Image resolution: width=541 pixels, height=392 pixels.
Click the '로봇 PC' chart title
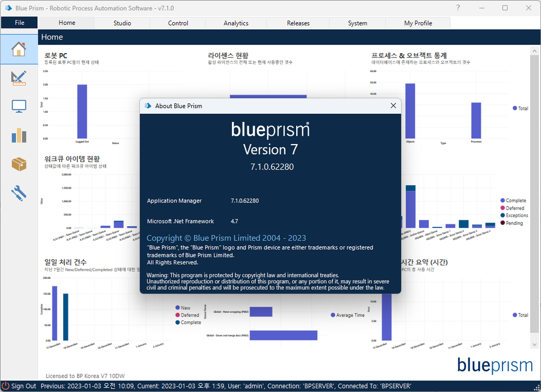pos(56,56)
